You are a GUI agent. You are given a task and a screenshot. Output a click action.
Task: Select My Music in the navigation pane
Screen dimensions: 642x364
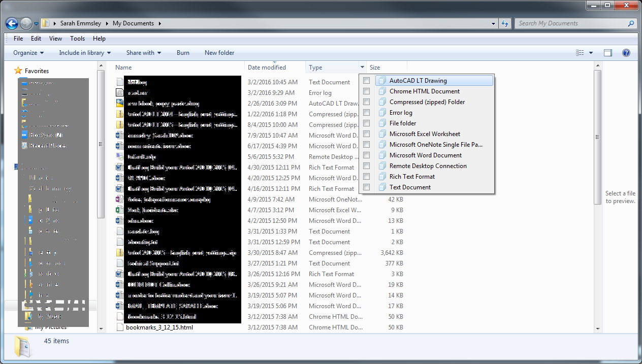point(50,316)
